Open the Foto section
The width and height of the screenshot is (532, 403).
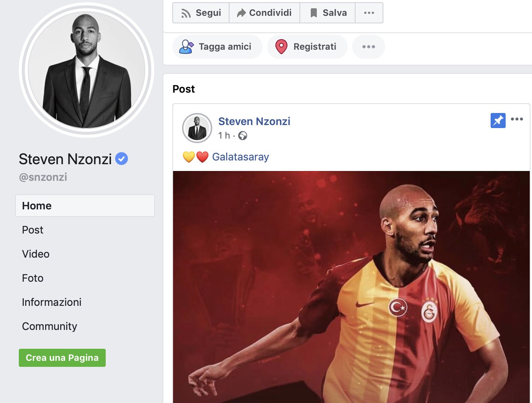pos(33,278)
